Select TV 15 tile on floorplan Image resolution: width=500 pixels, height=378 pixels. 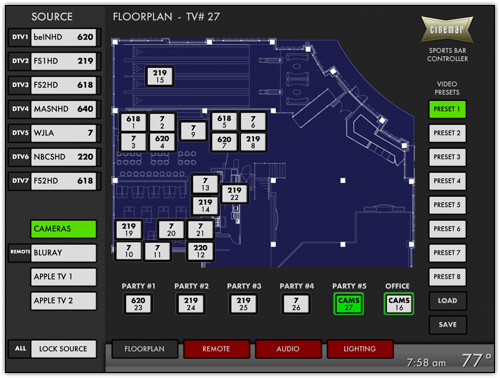[x=160, y=76]
